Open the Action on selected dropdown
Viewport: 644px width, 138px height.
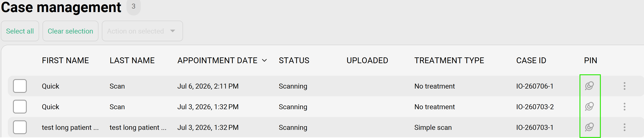[142, 31]
